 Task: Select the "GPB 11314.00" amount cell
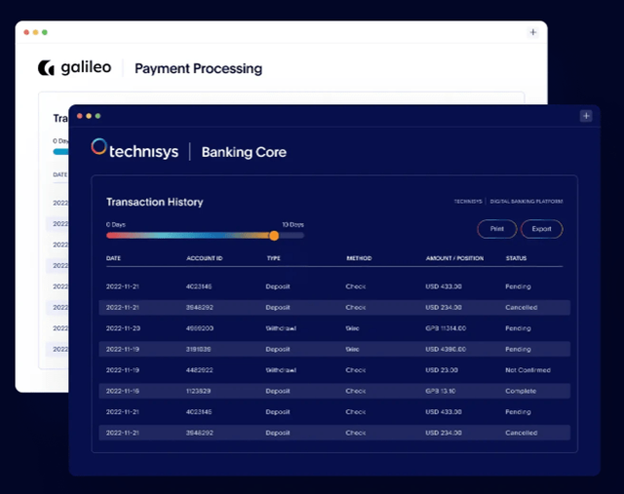click(x=446, y=328)
